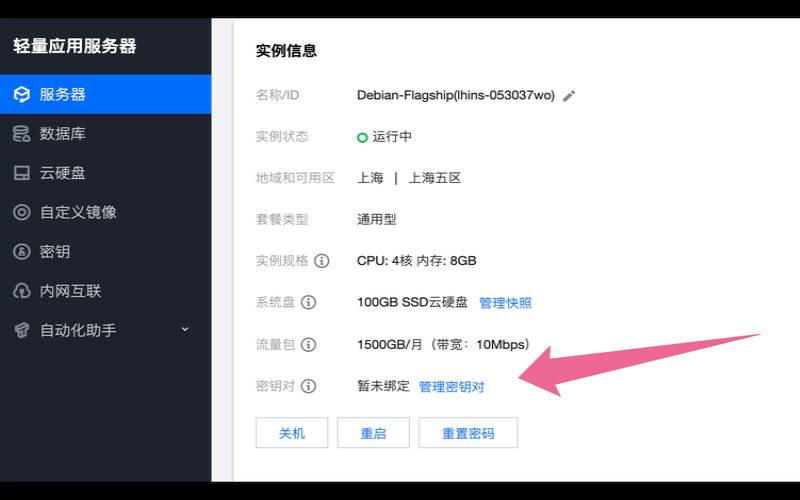Image resolution: width=800 pixels, height=500 pixels.
Task: Click the key icon beside 密钥
Action: pos(21,252)
